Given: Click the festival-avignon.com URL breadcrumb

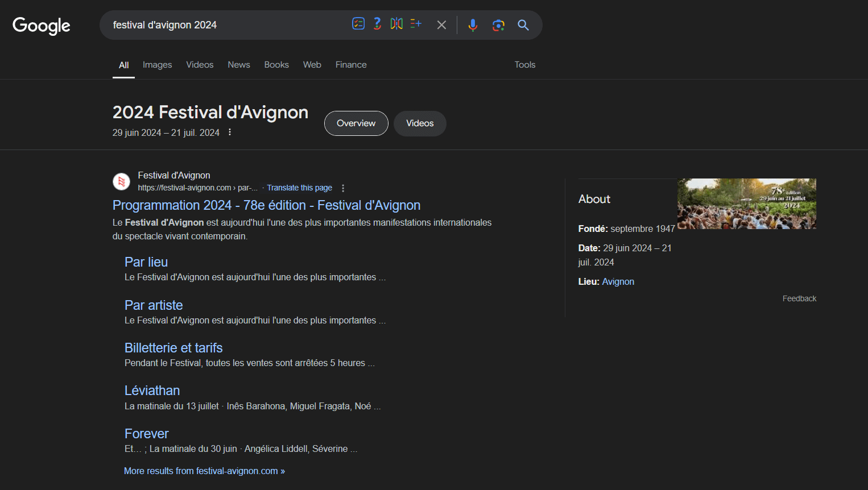Looking at the screenshot, I should 197,188.
